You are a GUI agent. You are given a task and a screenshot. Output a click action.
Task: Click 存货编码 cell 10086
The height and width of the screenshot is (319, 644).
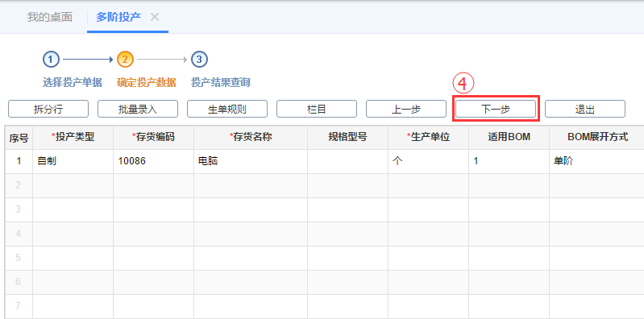[x=154, y=161]
